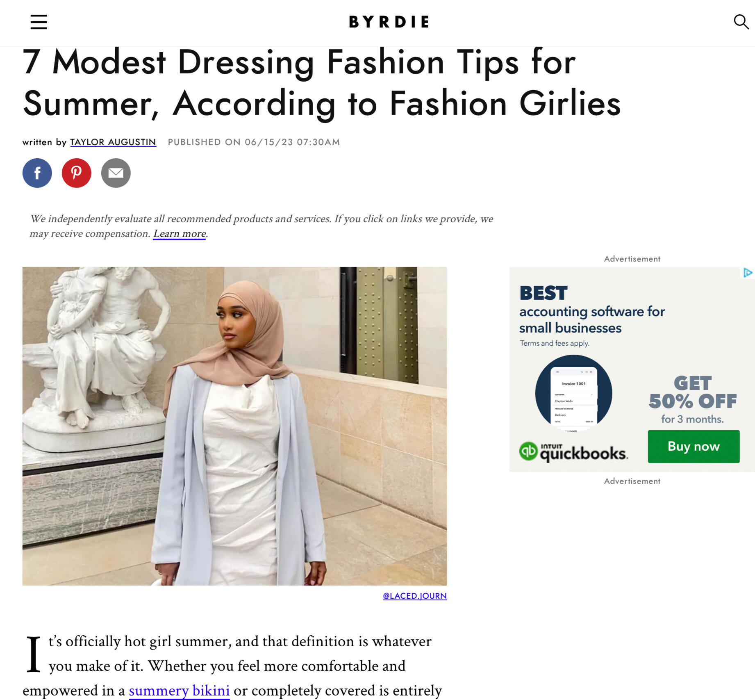Open the hero image of the woman in a hijab
This screenshot has height=700, width=755.
pyautogui.click(x=234, y=426)
